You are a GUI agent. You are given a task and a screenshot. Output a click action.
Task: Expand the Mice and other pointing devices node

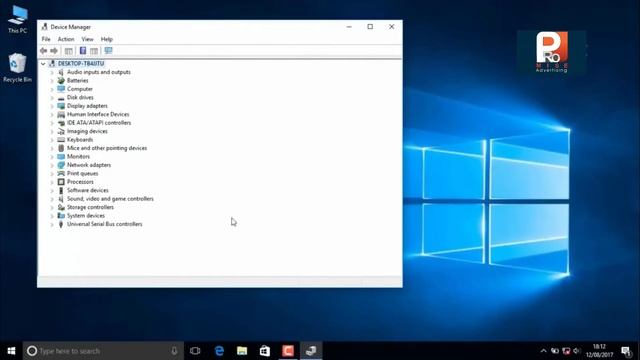[52, 148]
